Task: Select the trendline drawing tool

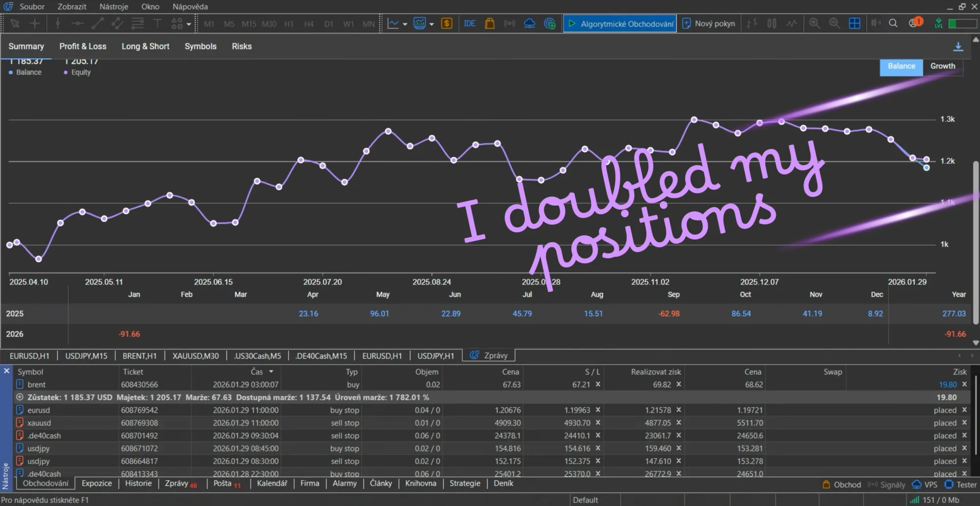Action: [x=98, y=24]
